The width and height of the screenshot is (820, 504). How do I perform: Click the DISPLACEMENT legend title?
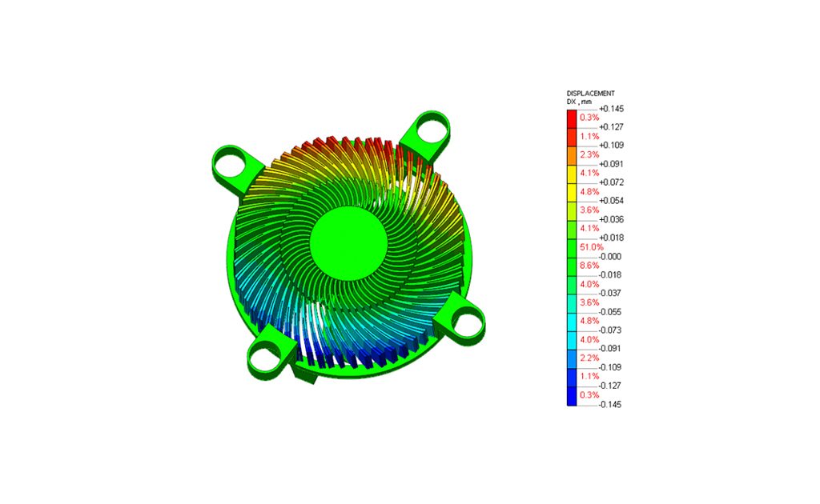[x=590, y=94]
